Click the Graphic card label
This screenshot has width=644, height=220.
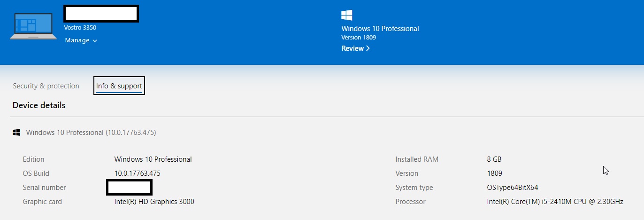tap(42, 202)
